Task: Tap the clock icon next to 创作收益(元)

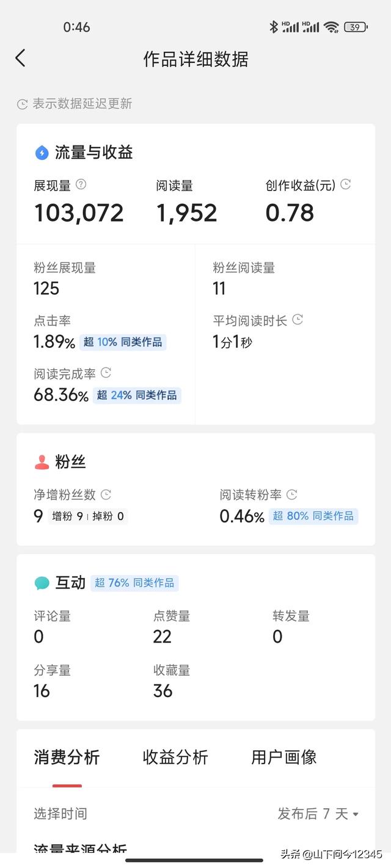Action: click(346, 184)
